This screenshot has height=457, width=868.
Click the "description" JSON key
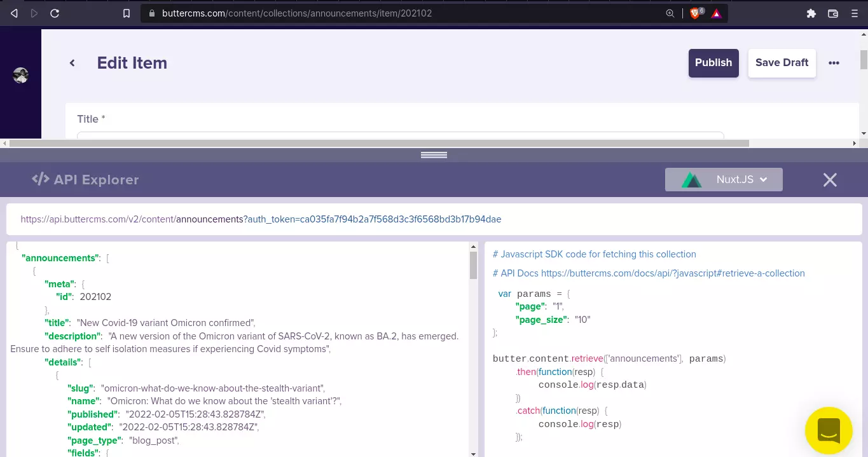pyautogui.click(x=73, y=336)
